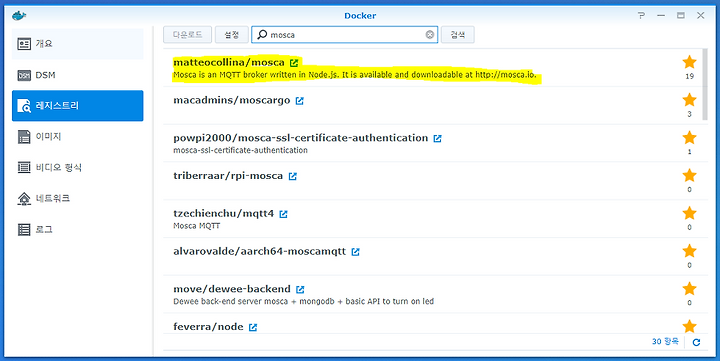
Task: Click star icon of macadmins/moscargo
Action: pyautogui.click(x=689, y=99)
